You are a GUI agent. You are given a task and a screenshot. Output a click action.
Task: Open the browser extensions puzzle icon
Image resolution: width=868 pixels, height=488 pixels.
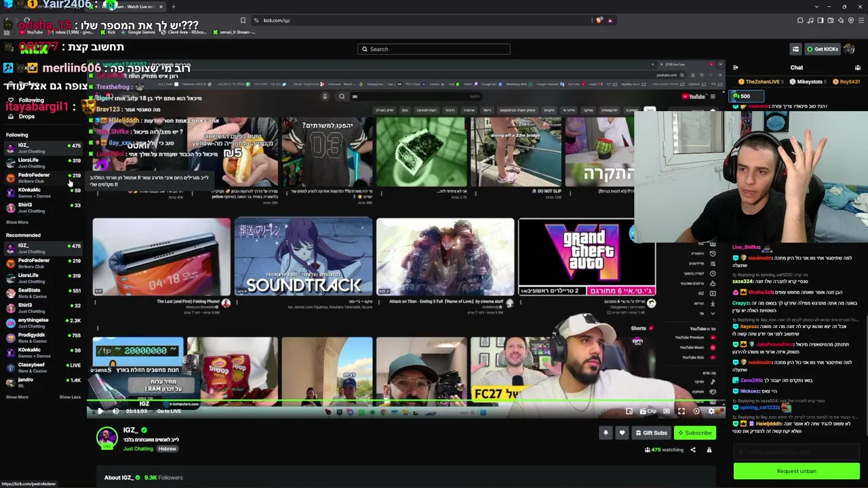[801, 20]
